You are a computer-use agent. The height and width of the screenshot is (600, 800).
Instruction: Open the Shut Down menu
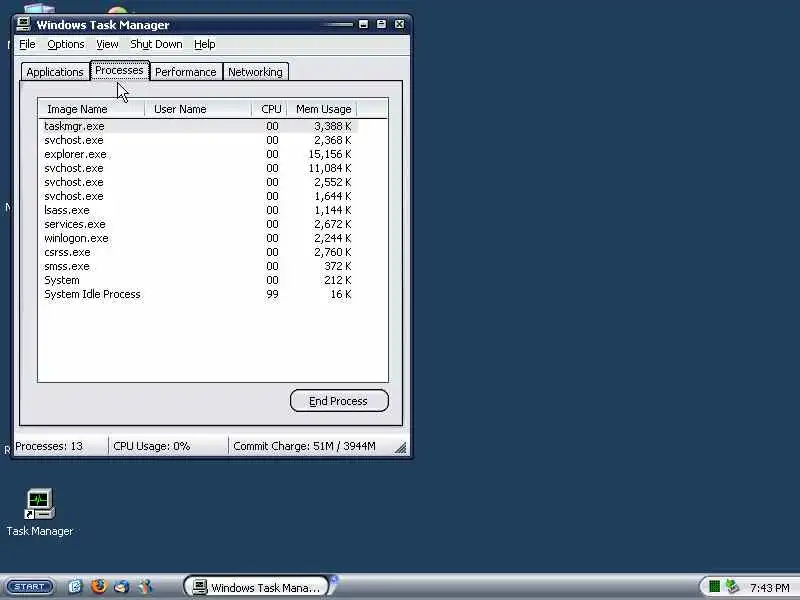156,44
